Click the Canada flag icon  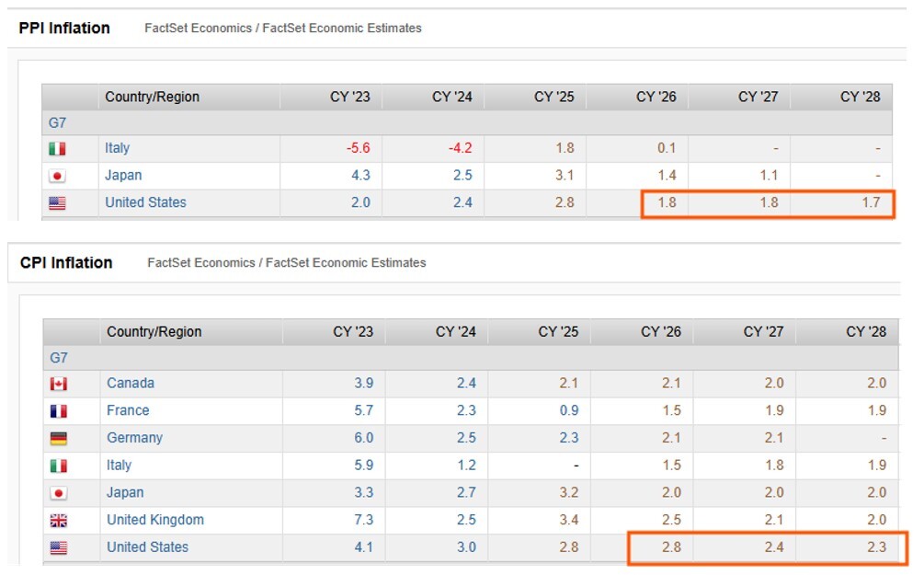[58, 383]
